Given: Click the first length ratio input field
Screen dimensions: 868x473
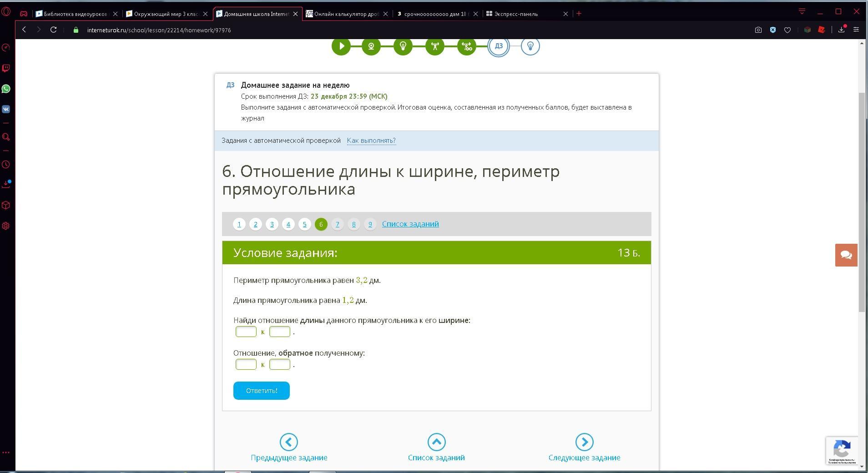Looking at the screenshot, I should [x=246, y=332].
